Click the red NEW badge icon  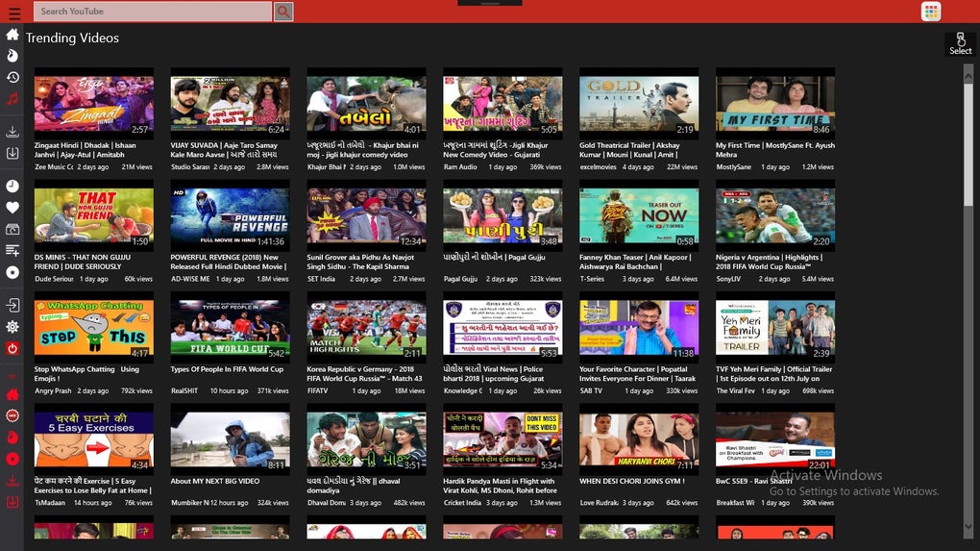(12, 416)
